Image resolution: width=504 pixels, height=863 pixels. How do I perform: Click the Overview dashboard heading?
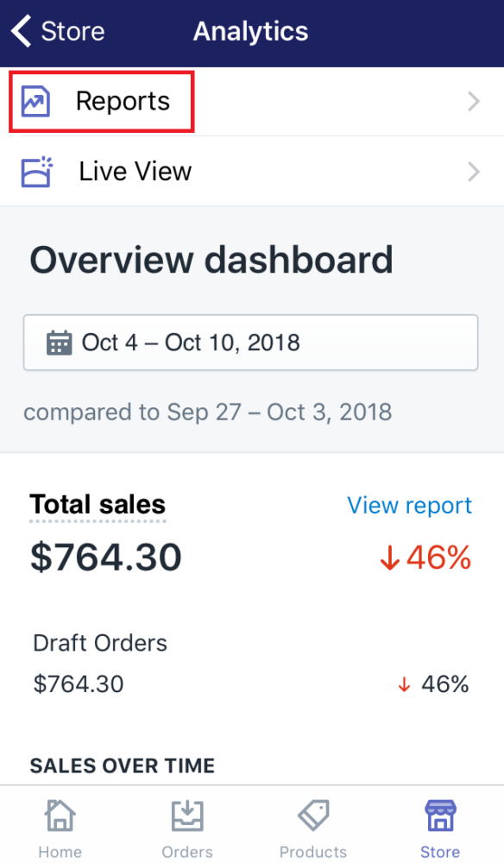(211, 258)
